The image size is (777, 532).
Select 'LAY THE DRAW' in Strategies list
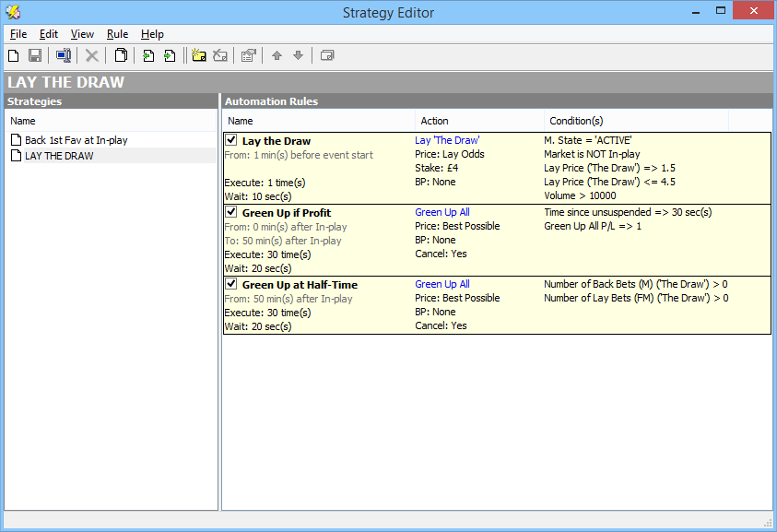click(59, 156)
